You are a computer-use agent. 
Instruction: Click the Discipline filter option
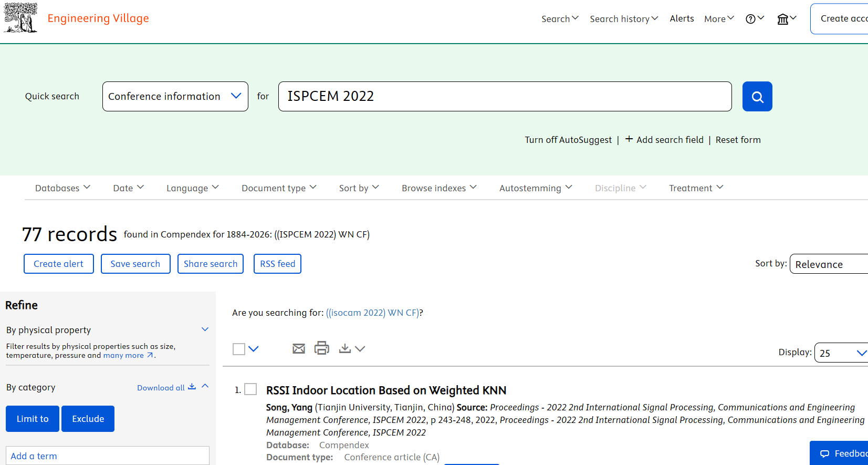pos(620,188)
